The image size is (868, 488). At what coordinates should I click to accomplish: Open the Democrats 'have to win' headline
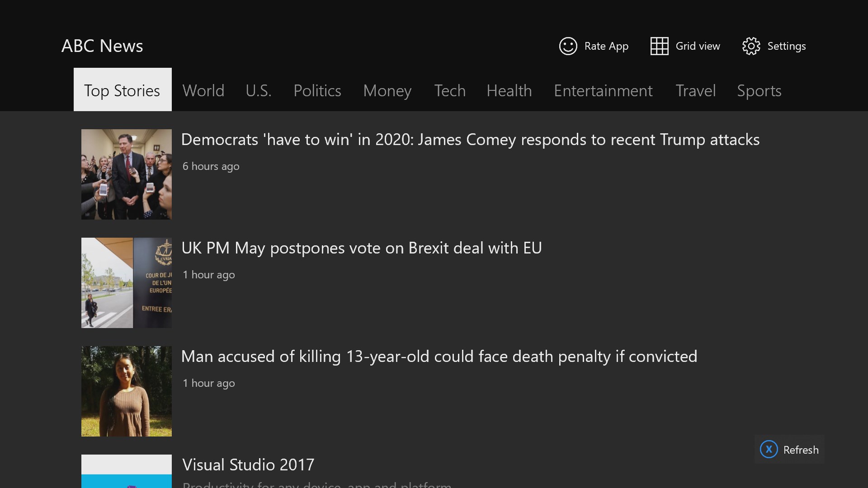(470, 140)
